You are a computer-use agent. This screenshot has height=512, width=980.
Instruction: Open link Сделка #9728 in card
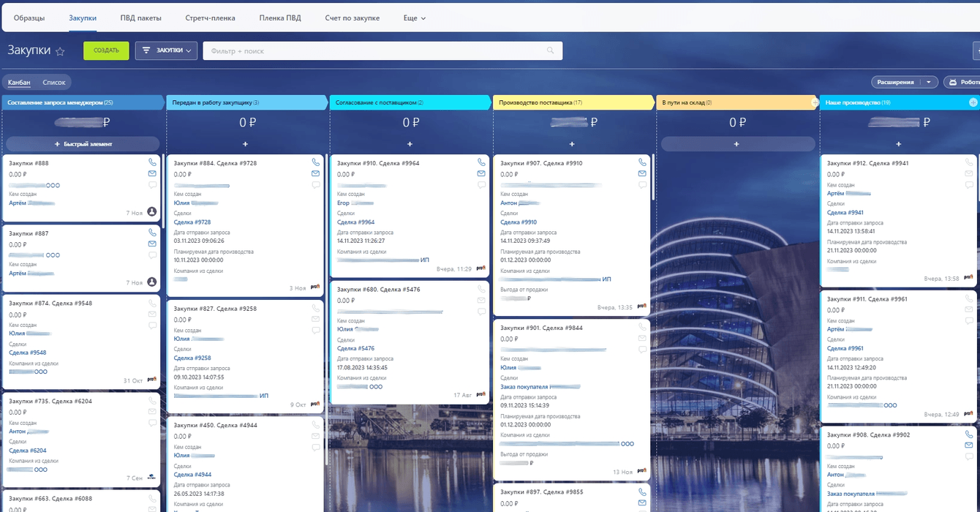(x=192, y=222)
